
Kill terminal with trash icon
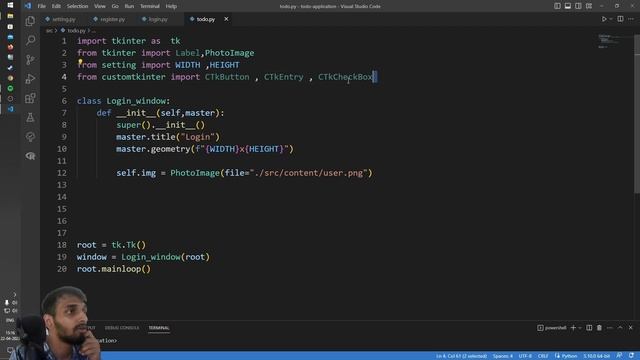[x=599, y=328]
